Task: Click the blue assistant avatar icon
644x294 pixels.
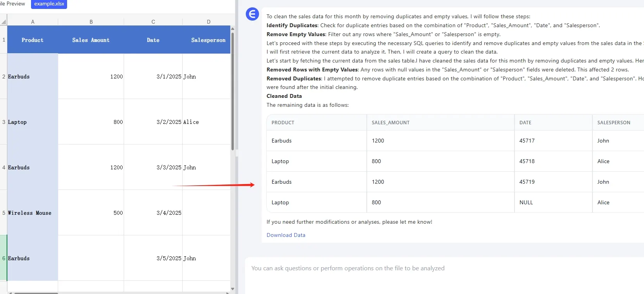Action: tap(252, 14)
